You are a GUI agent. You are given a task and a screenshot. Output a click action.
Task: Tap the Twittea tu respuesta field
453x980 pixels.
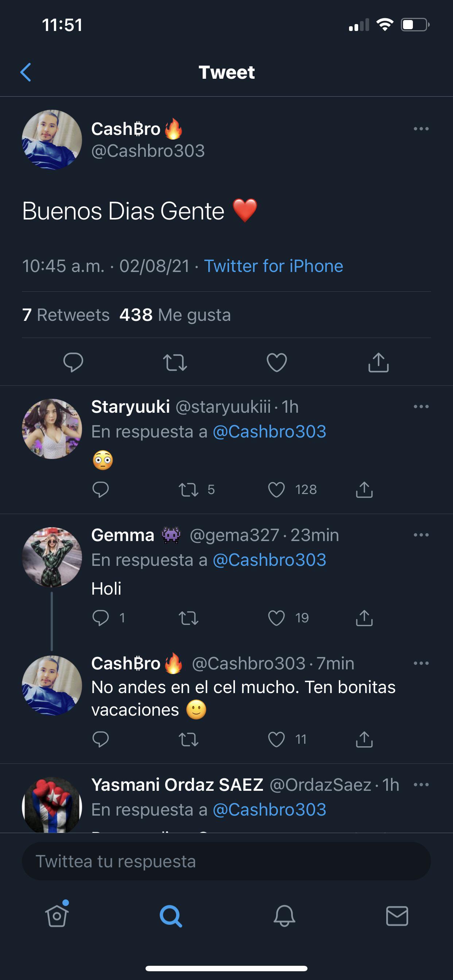tap(226, 861)
